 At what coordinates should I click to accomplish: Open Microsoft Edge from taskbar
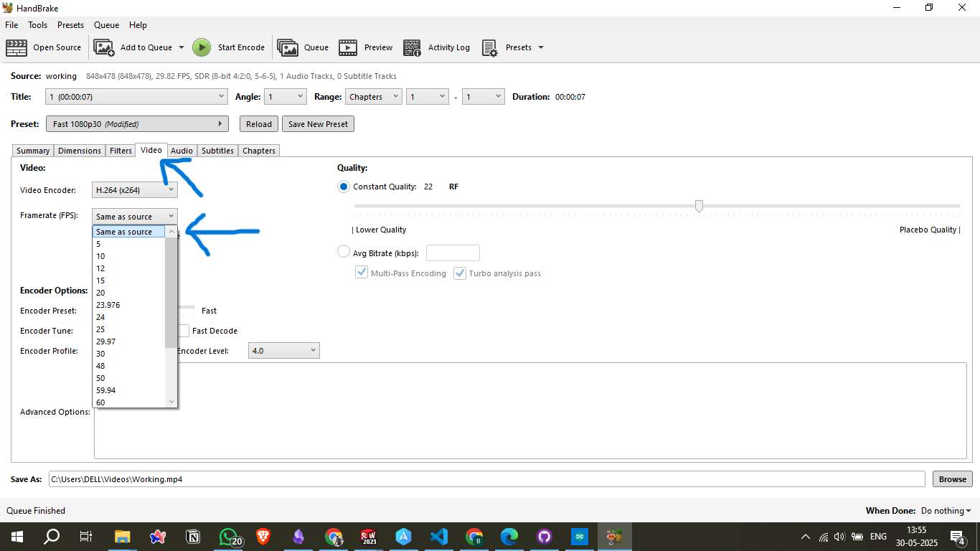click(509, 537)
